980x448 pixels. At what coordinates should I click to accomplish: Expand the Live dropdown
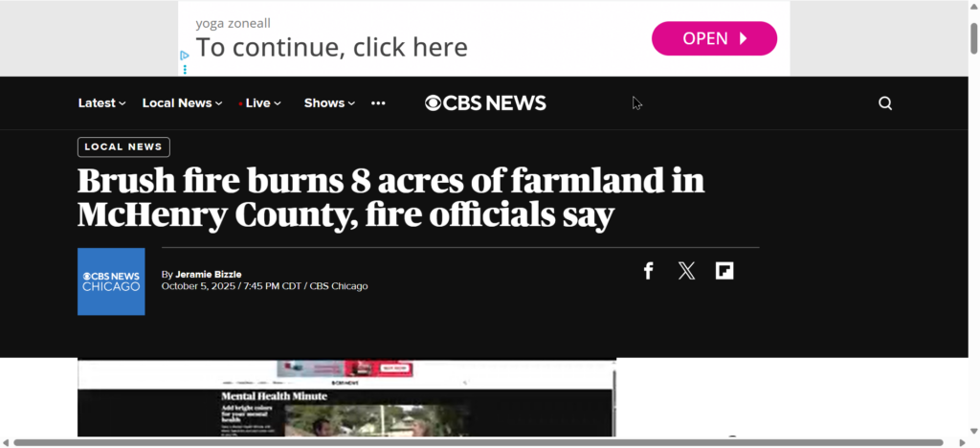coord(260,103)
